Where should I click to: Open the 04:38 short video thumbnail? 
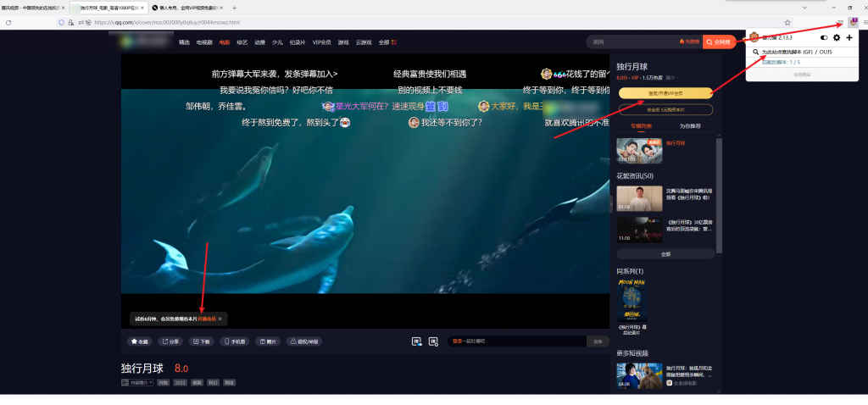(639, 375)
